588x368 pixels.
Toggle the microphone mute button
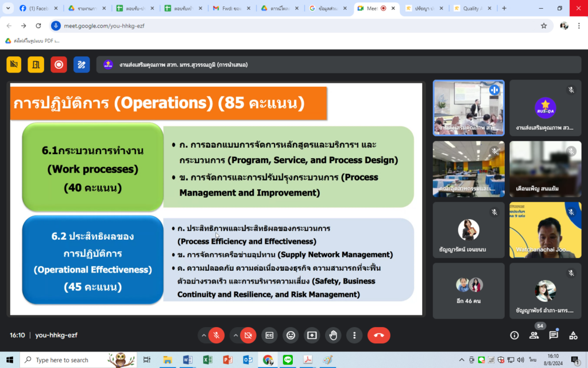pyautogui.click(x=216, y=335)
